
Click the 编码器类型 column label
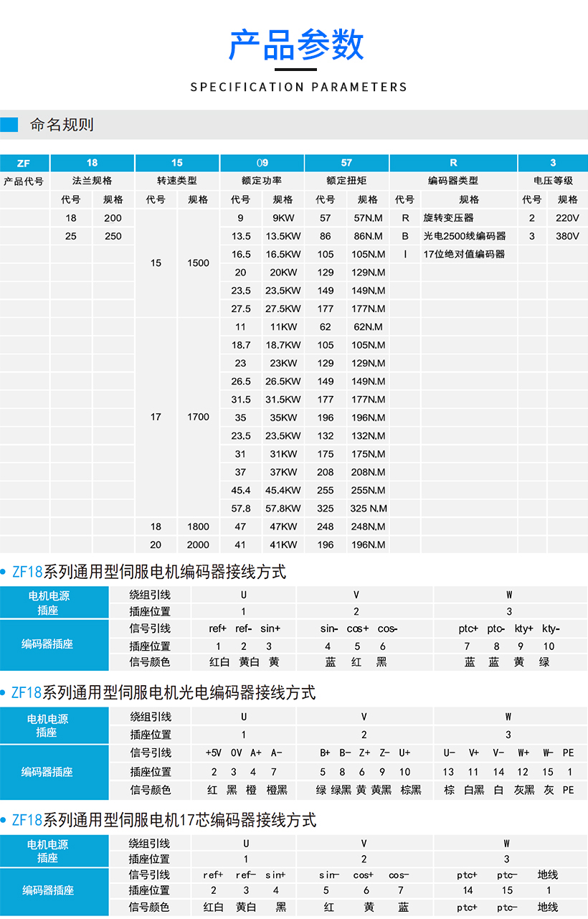(453, 181)
